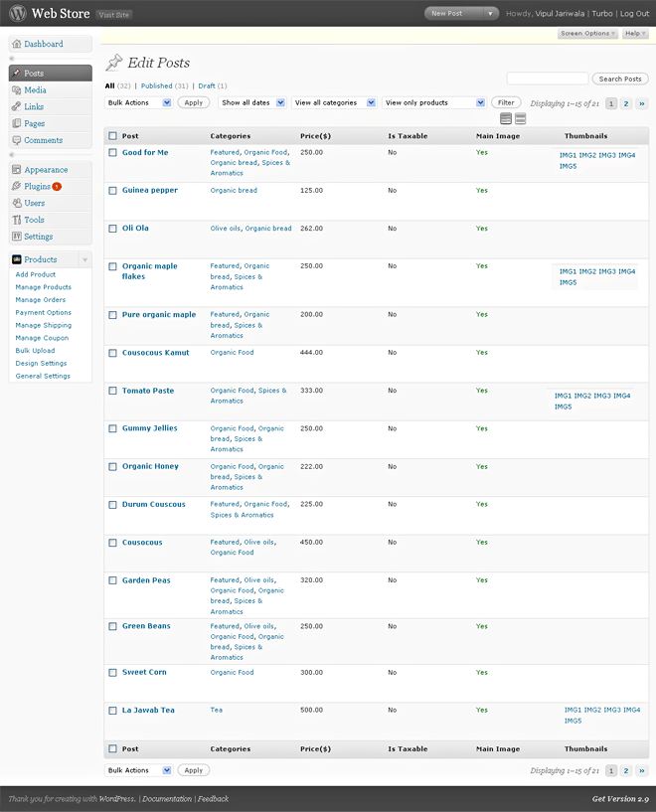Collapse the Products menu arrow
The height and width of the screenshot is (812, 656).
pos(84,259)
